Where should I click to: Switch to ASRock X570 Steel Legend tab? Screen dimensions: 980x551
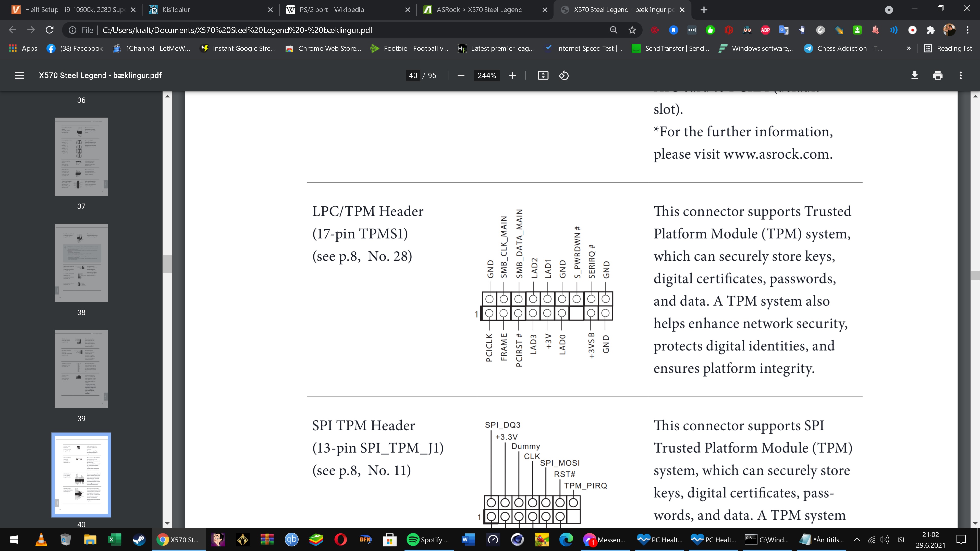(479, 10)
